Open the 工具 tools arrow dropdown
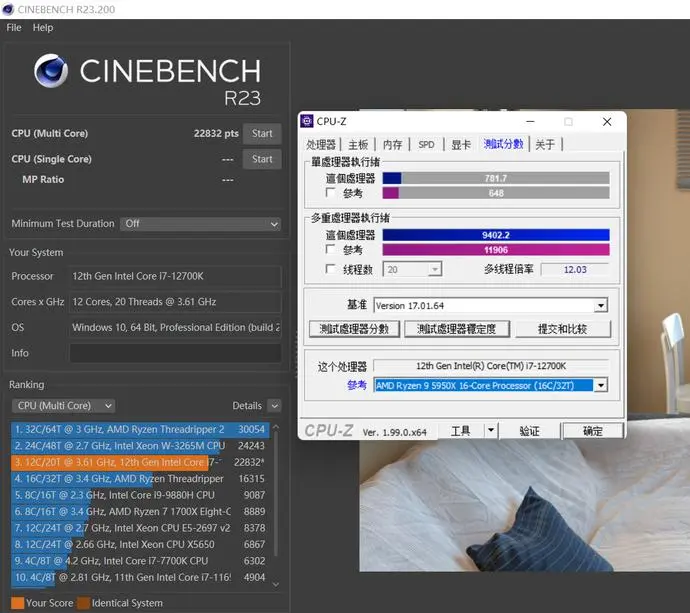This screenshot has height=613, width=690. coord(491,430)
